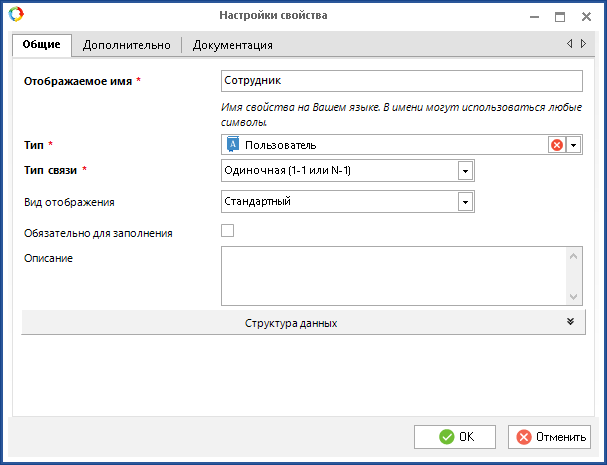Open the Тип связи dropdown

point(464,171)
